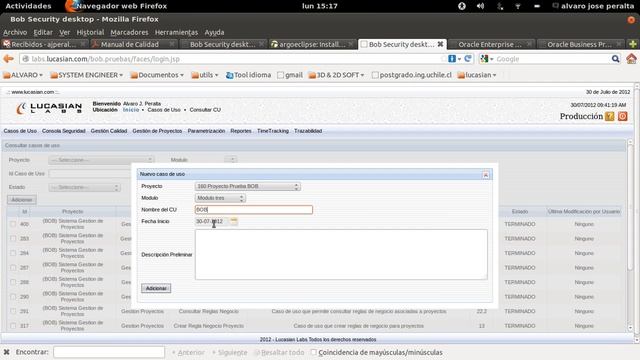Focus the Nombre del CU text field
The height and width of the screenshot is (360, 640).
click(x=253, y=209)
